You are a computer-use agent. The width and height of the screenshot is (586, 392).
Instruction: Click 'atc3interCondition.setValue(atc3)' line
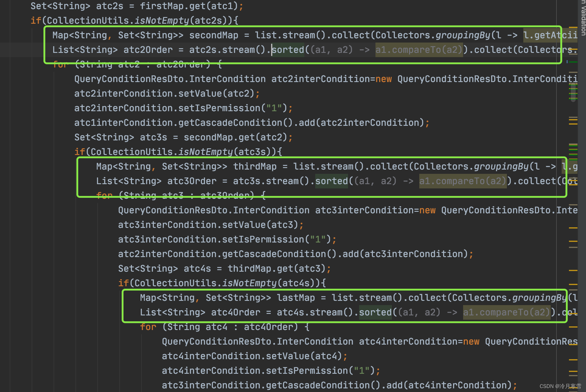[211, 225]
